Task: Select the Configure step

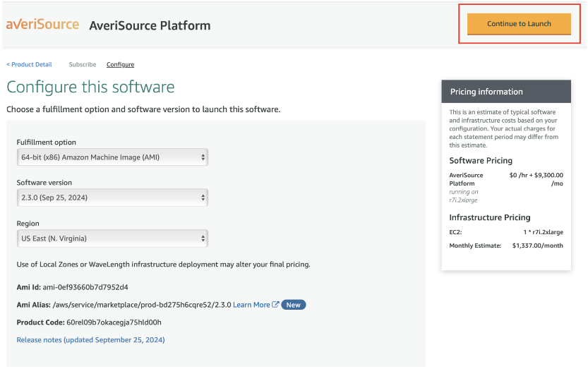Action: [121, 64]
